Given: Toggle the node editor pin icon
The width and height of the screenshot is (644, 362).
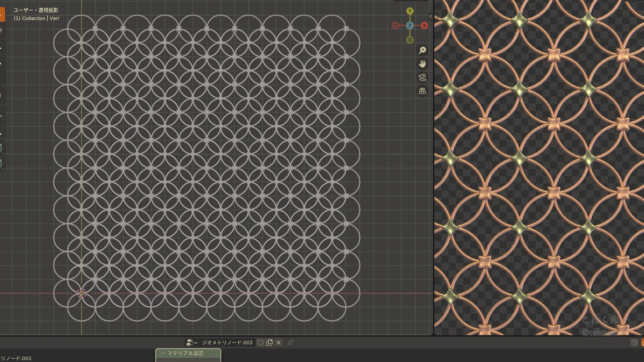Looking at the screenshot, I should [290, 343].
